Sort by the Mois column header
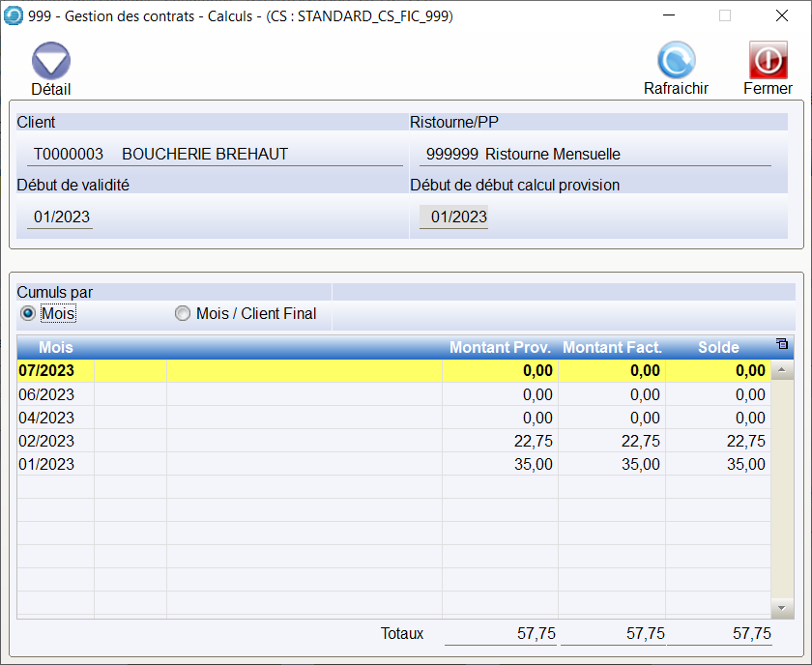 55,347
